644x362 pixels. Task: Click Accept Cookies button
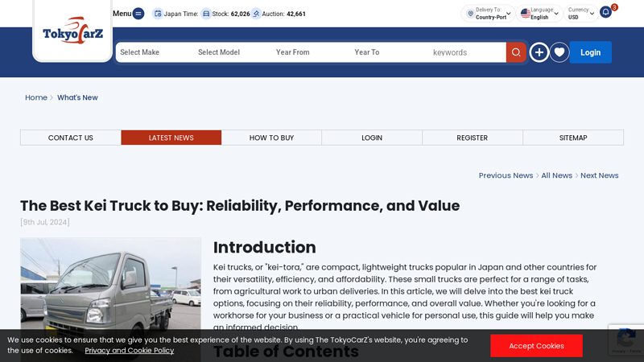536,346
